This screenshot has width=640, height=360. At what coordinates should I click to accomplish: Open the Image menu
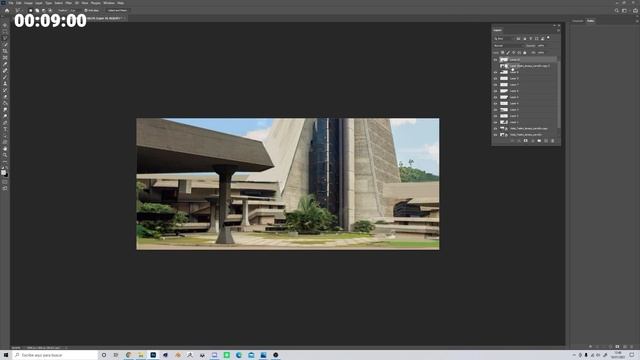(x=28, y=3)
